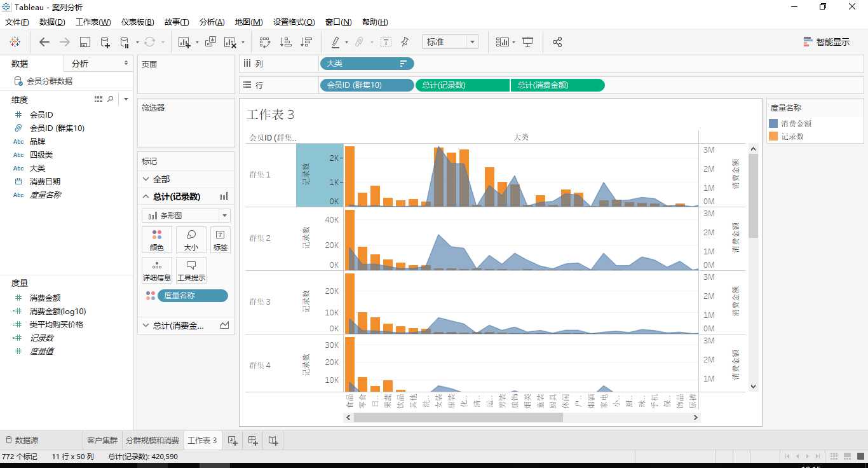Save the workbook with disk icon

(85, 42)
